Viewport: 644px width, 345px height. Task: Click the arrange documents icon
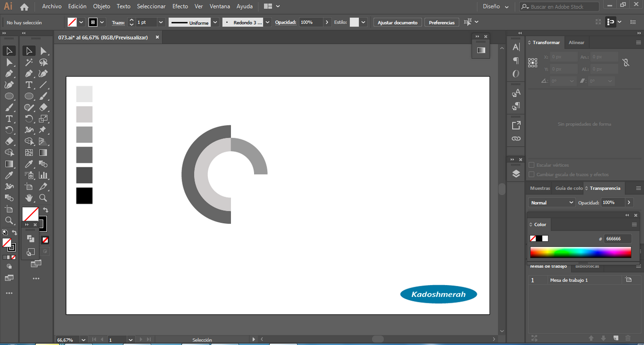click(x=271, y=6)
